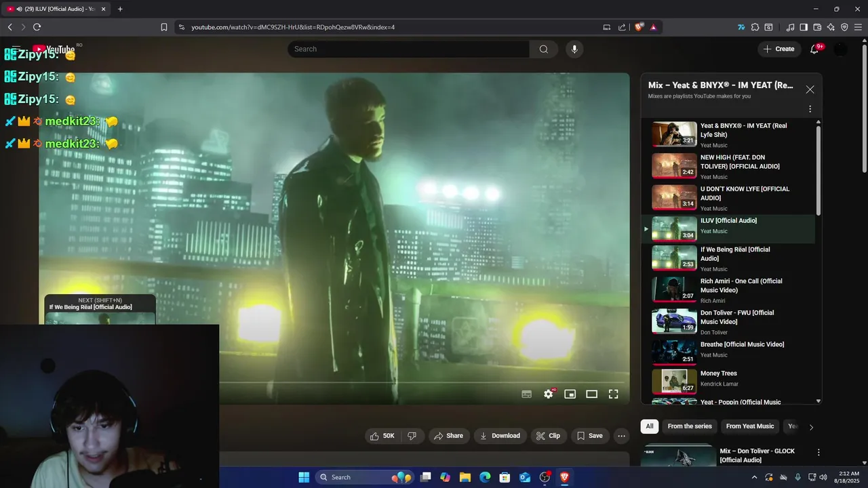Click the Brave Rewards triangle icon
This screenshot has height=488, width=868.
[653, 27]
